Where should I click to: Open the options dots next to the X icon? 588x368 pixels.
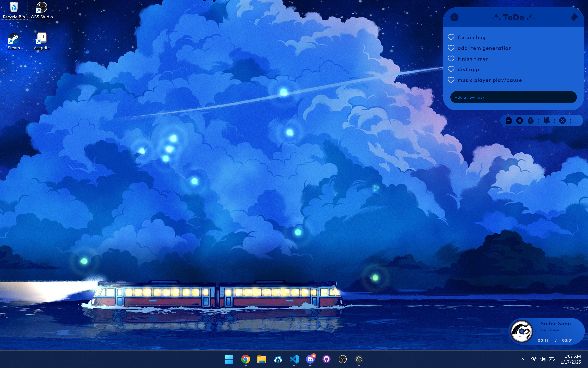pos(571,121)
